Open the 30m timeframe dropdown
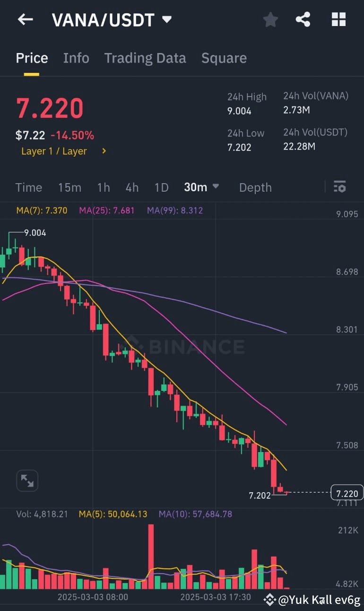Image resolution: width=364 pixels, height=611 pixels. pyautogui.click(x=201, y=187)
